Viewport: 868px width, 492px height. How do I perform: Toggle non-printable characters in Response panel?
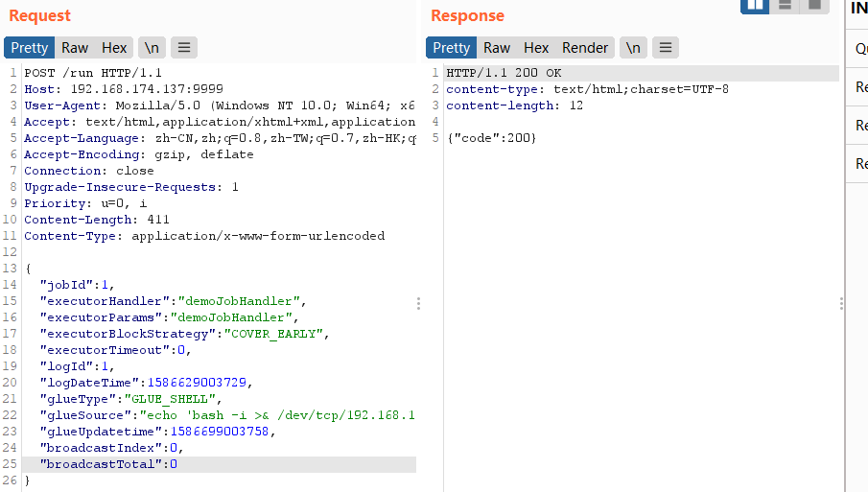(x=633, y=48)
